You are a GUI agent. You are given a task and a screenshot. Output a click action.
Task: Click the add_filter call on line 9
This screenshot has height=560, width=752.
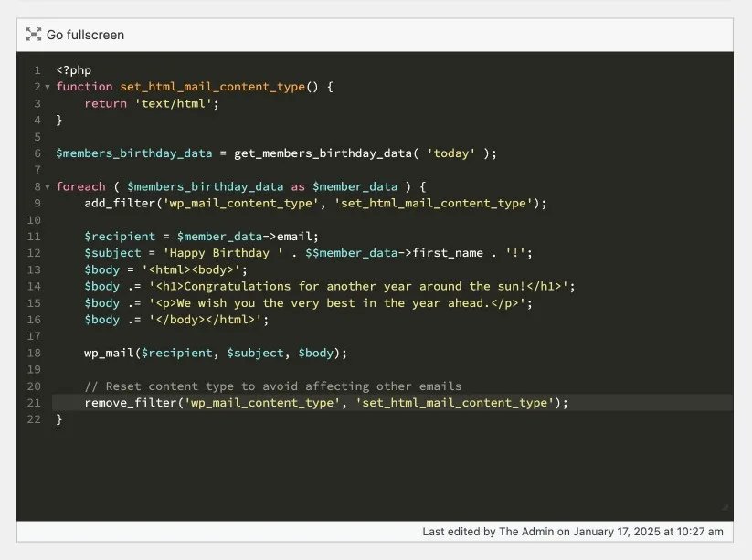tap(315, 204)
